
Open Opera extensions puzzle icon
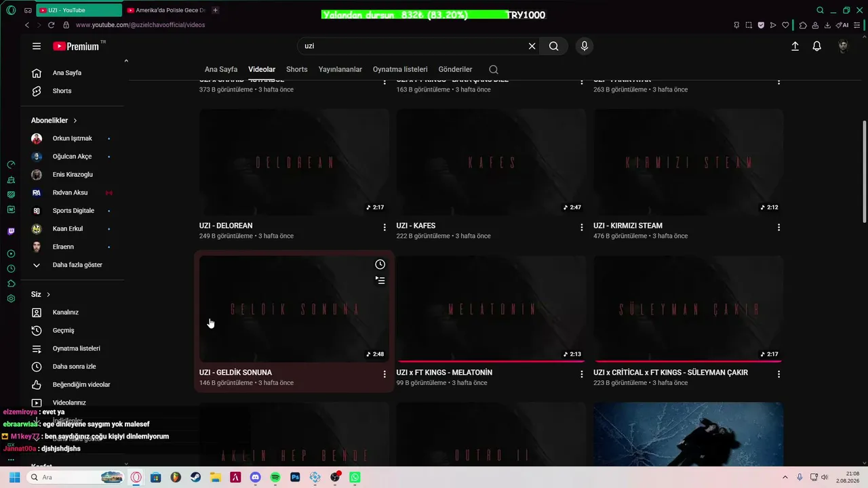pyautogui.click(x=803, y=25)
